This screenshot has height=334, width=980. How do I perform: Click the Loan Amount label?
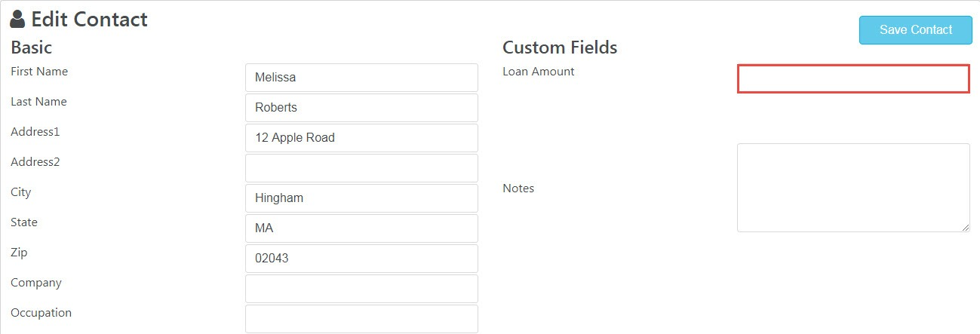539,72
